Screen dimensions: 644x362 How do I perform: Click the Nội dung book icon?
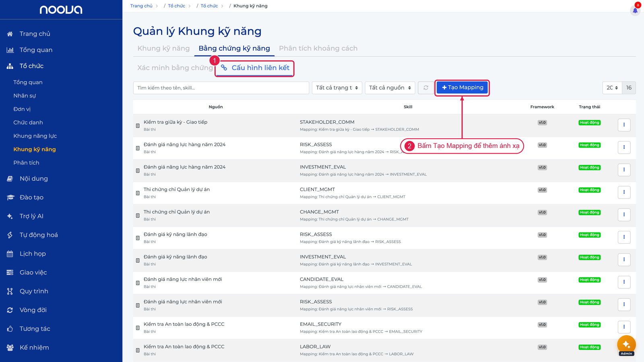[10, 179]
